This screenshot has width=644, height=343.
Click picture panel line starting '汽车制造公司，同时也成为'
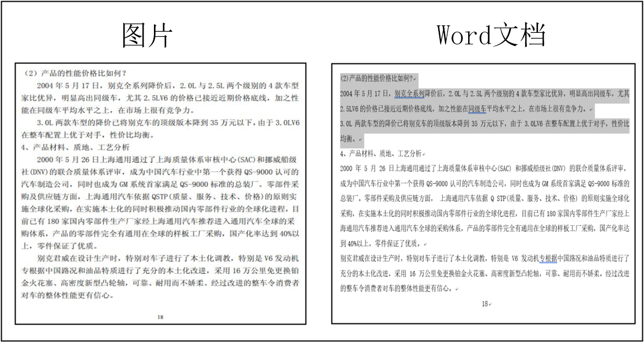(x=160, y=183)
